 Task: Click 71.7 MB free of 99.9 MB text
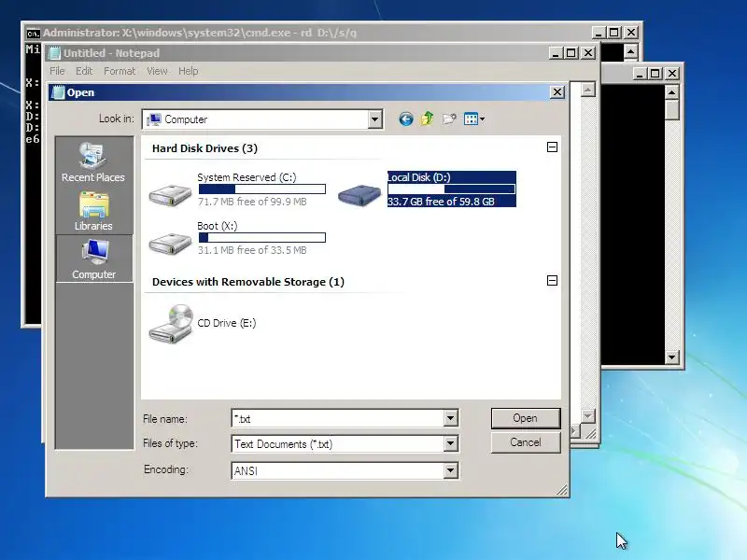pos(252,202)
